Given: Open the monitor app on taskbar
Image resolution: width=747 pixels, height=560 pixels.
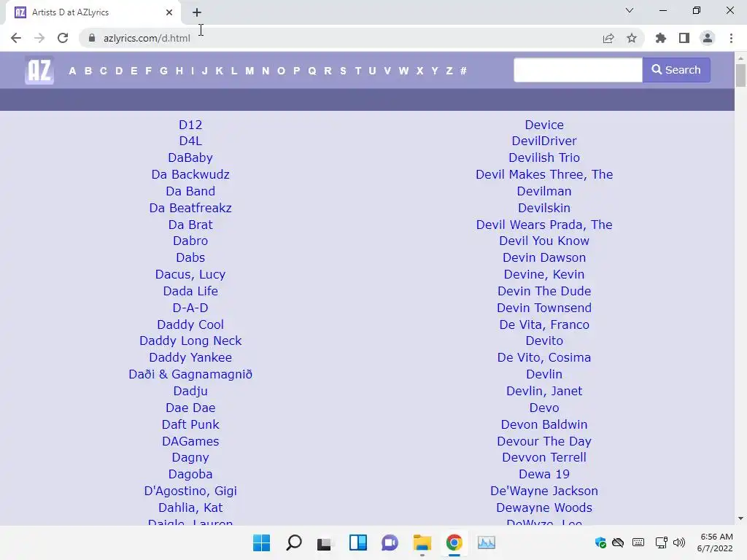Looking at the screenshot, I should [487, 542].
